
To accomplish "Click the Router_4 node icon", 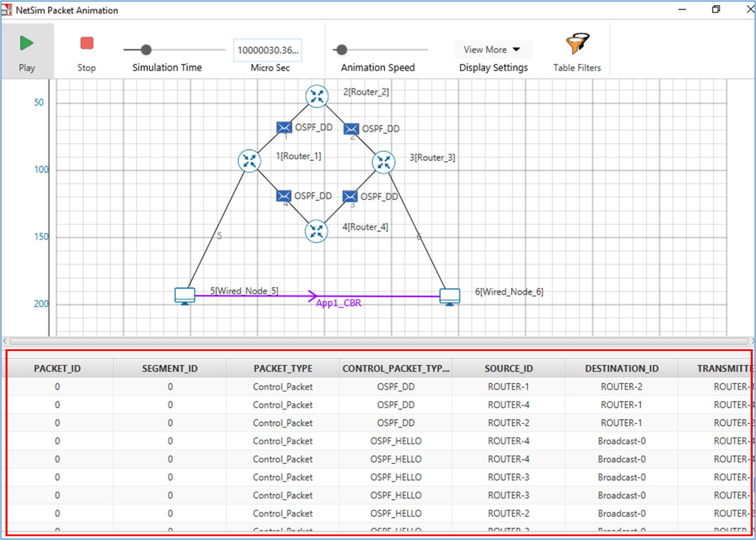I will tap(316, 231).
